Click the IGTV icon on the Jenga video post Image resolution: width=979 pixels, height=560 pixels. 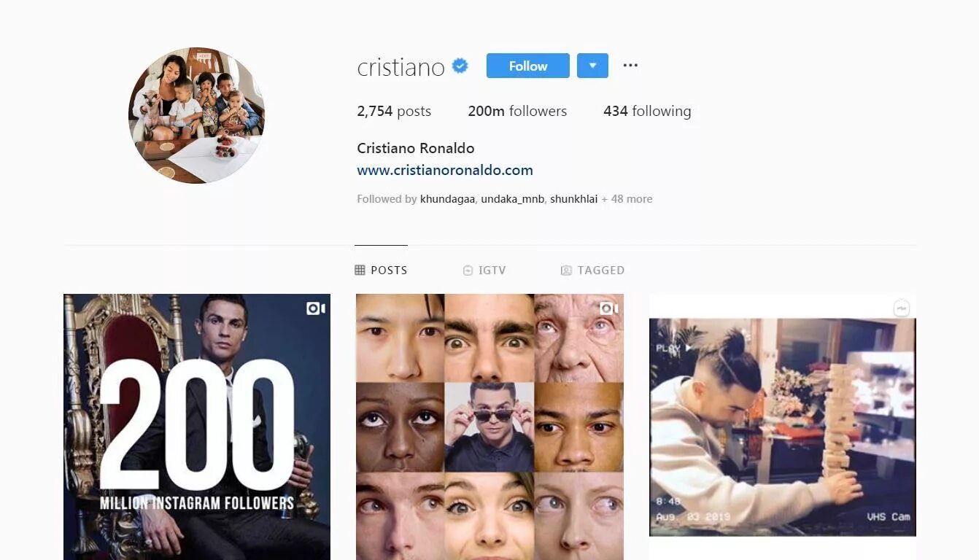pyautogui.click(x=902, y=308)
